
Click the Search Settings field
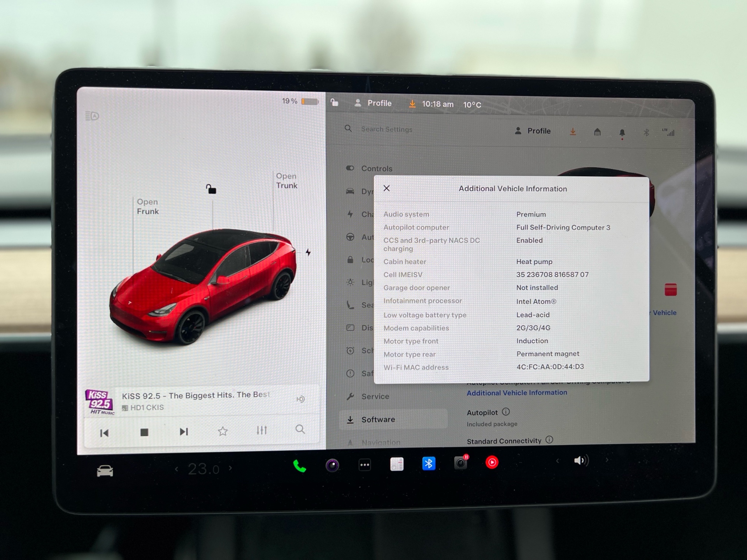click(386, 129)
